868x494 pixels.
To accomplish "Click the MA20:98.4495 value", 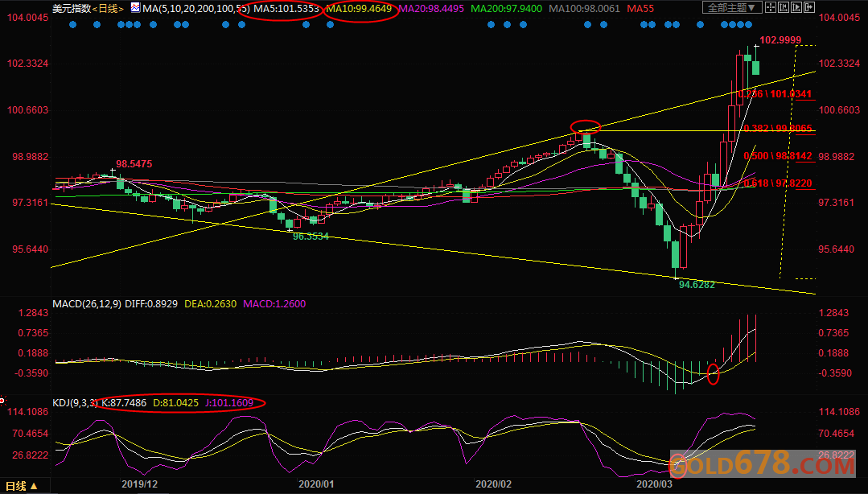I will coord(431,8).
